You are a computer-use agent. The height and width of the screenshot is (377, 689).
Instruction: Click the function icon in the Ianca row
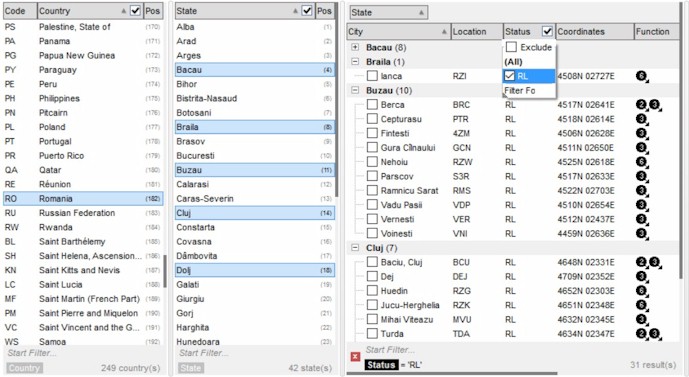pos(641,76)
